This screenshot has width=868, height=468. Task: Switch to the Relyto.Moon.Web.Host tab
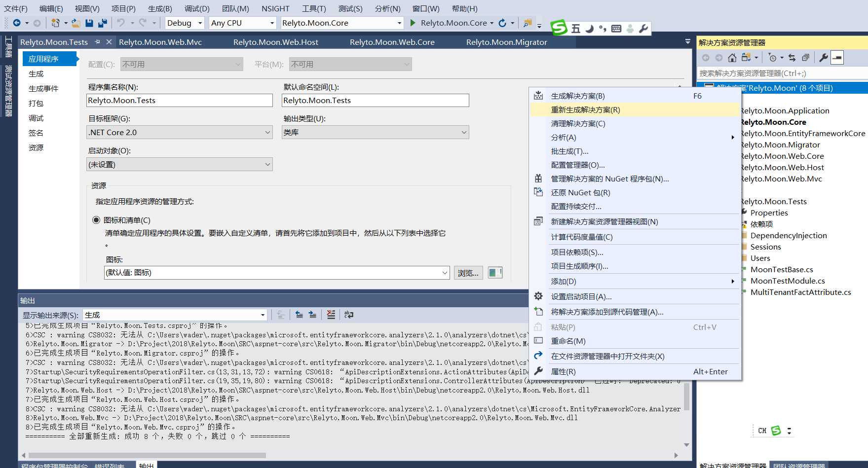[276, 42]
